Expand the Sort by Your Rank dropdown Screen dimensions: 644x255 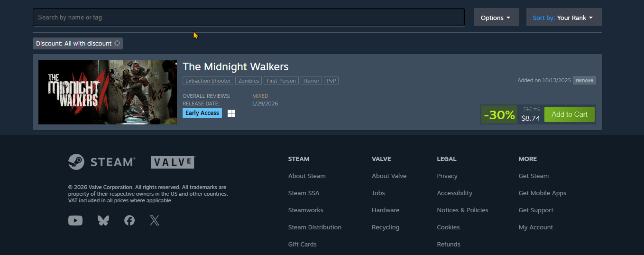(564, 18)
